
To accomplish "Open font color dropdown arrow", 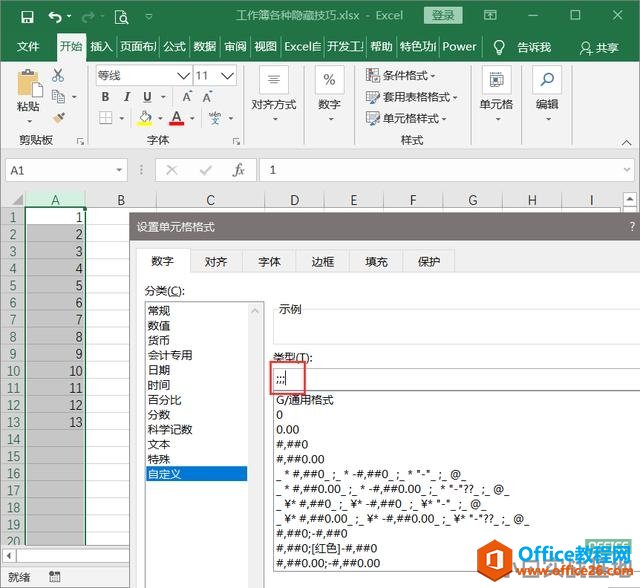I will click(192, 118).
